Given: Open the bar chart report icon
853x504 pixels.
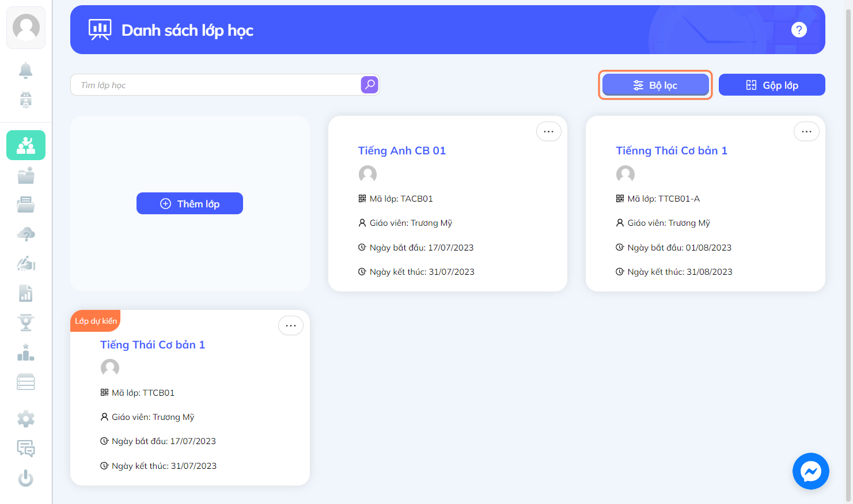Looking at the screenshot, I should (x=26, y=293).
